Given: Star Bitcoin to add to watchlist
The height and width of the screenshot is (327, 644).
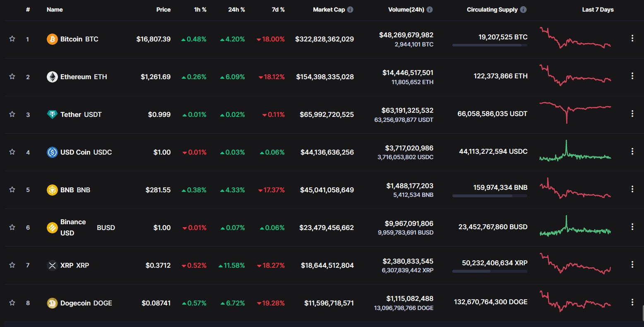Looking at the screenshot, I should (x=12, y=39).
